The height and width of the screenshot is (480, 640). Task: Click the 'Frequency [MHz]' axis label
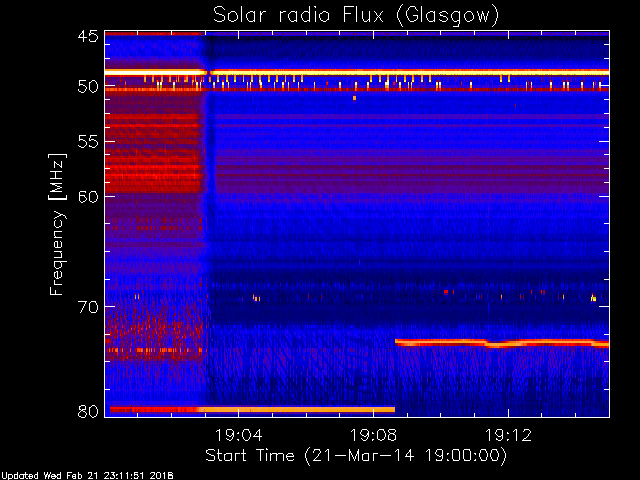coord(57,224)
